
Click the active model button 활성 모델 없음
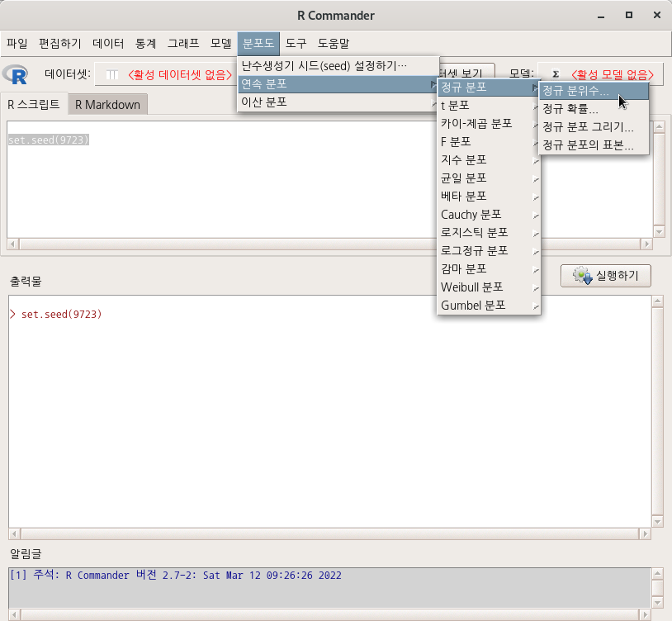(601, 74)
